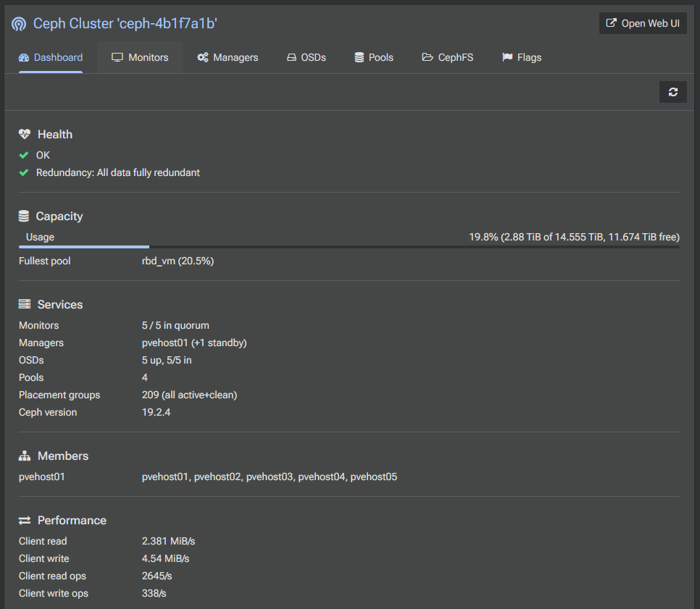Click the Client read ops '2645/s' value

pyautogui.click(x=157, y=576)
